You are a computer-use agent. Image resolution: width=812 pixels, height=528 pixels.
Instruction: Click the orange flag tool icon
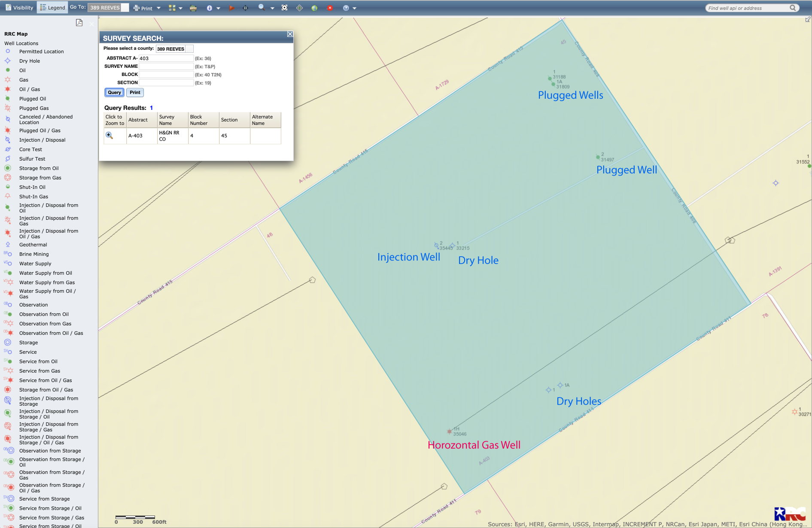click(231, 8)
